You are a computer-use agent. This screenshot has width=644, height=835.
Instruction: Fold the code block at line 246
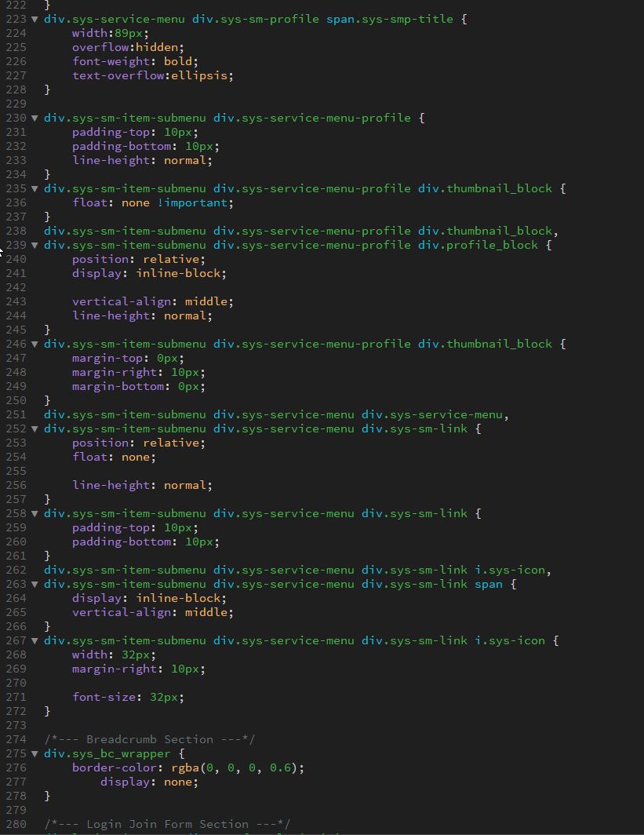(35, 344)
